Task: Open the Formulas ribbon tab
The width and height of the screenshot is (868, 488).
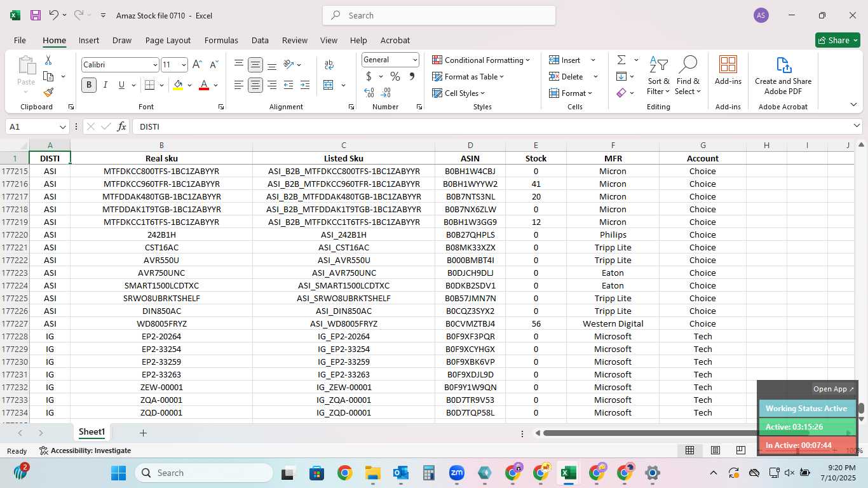Action: point(221,40)
